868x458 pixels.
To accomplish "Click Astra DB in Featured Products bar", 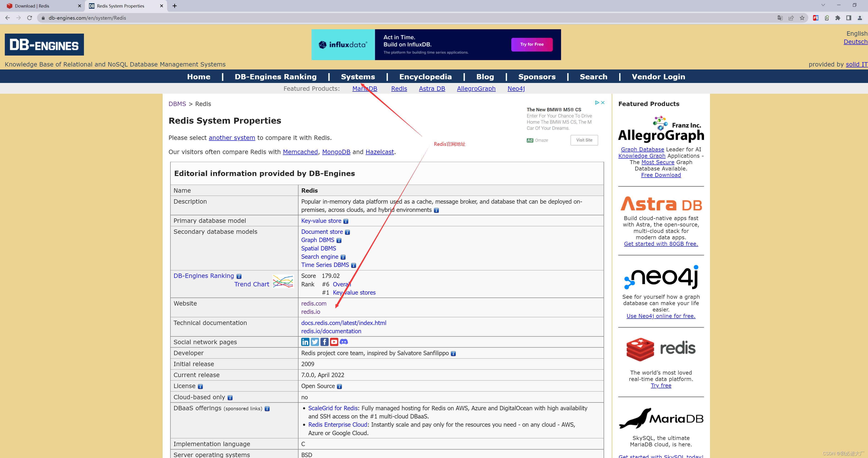I will tap(432, 89).
